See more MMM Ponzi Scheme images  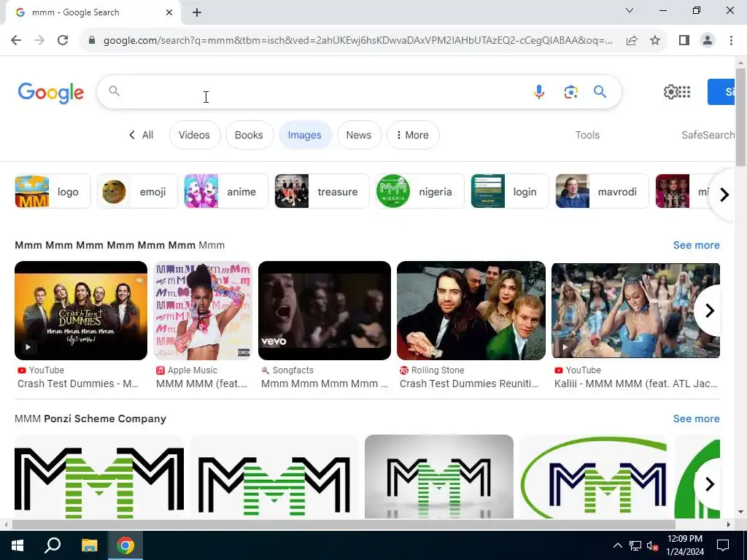pyautogui.click(x=696, y=419)
